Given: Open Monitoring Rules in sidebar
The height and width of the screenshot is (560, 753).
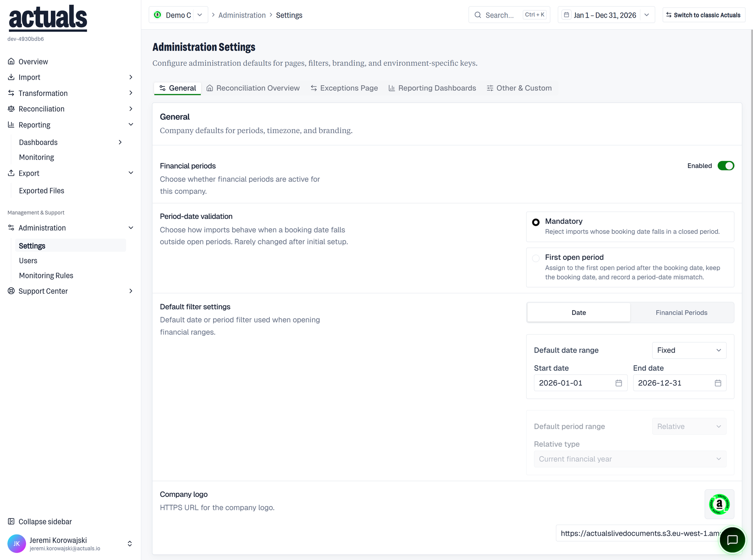Looking at the screenshot, I should [x=46, y=275].
